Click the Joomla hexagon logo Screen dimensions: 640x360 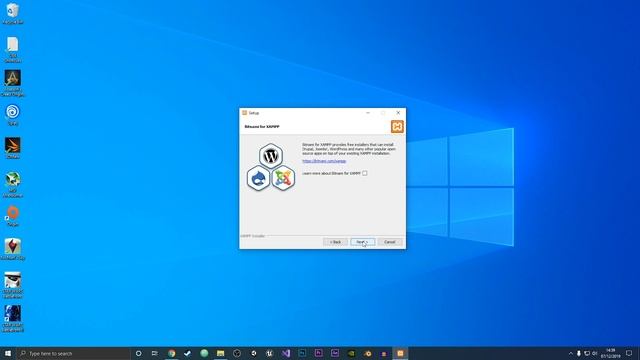(x=283, y=178)
